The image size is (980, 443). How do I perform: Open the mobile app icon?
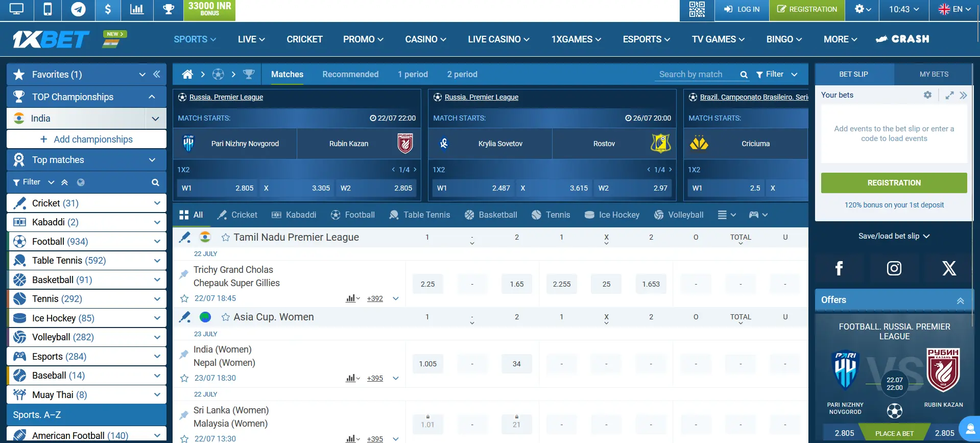(47, 9)
